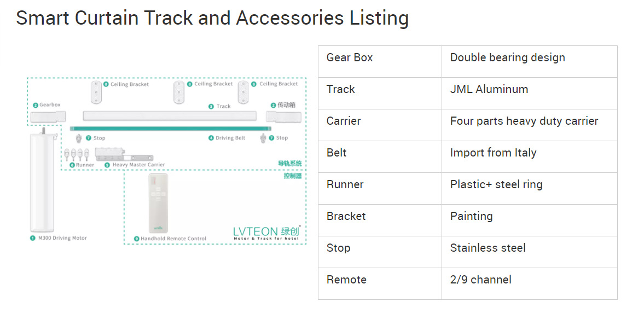This screenshot has width=644, height=313.
Task: Click the middle Ceiling Bracket image
Action: click(179, 92)
